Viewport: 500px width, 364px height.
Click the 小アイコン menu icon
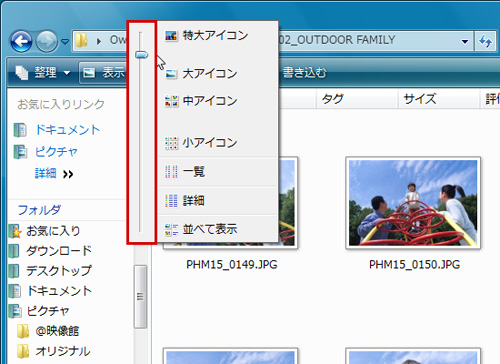pyautogui.click(x=171, y=143)
